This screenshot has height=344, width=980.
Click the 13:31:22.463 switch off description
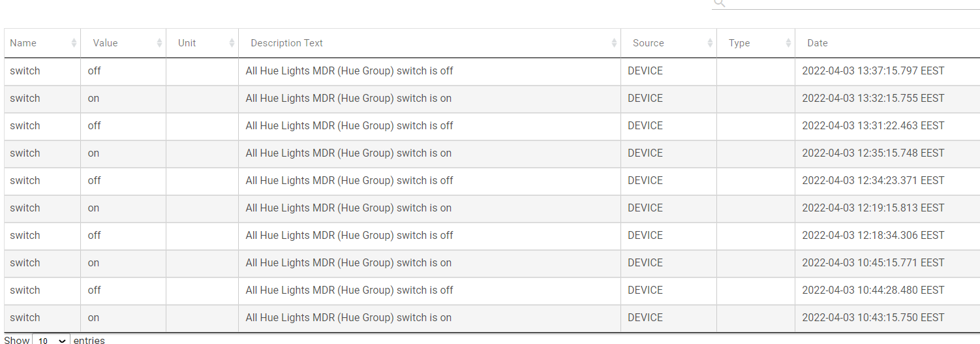[349, 126]
